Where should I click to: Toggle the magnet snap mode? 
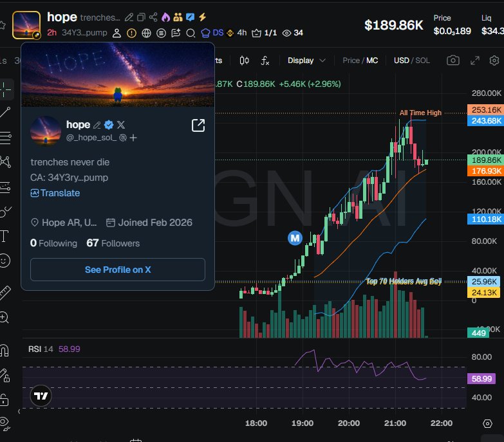coord(5,351)
